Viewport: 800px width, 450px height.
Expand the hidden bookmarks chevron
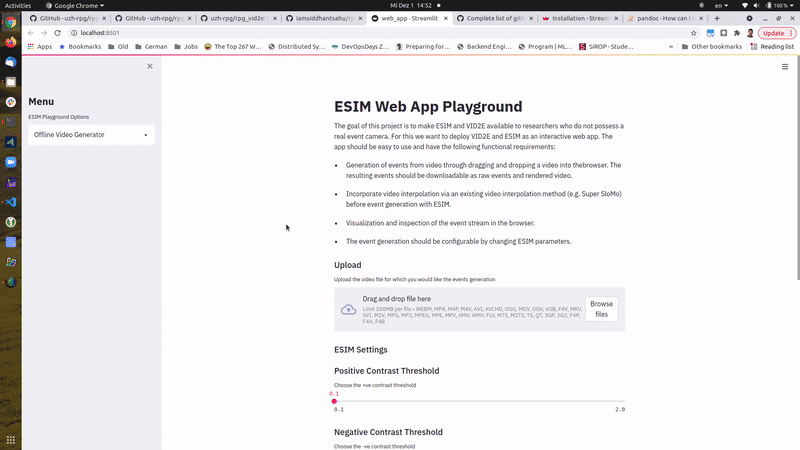click(x=671, y=46)
